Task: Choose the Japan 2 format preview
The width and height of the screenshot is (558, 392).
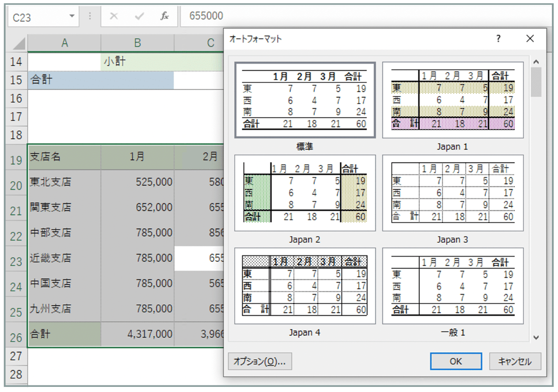Action: (x=305, y=193)
